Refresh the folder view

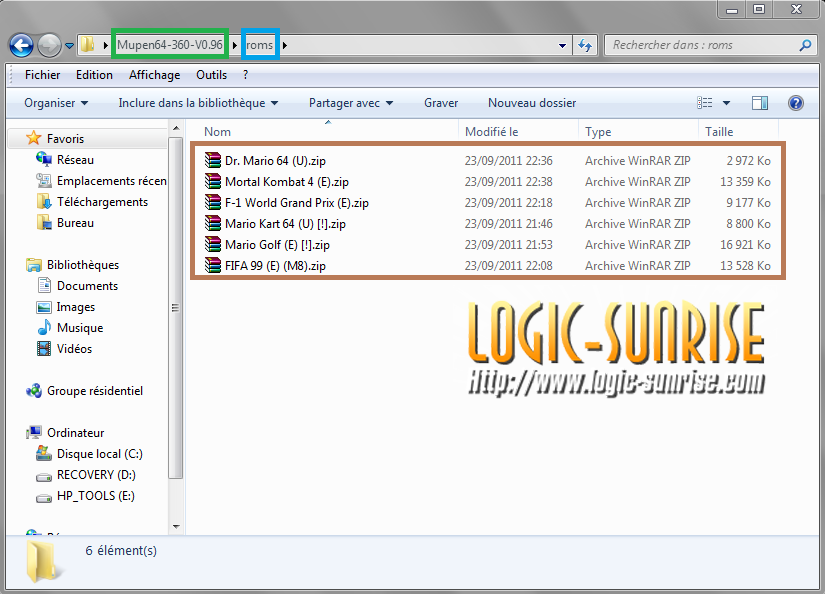pyautogui.click(x=585, y=45)
